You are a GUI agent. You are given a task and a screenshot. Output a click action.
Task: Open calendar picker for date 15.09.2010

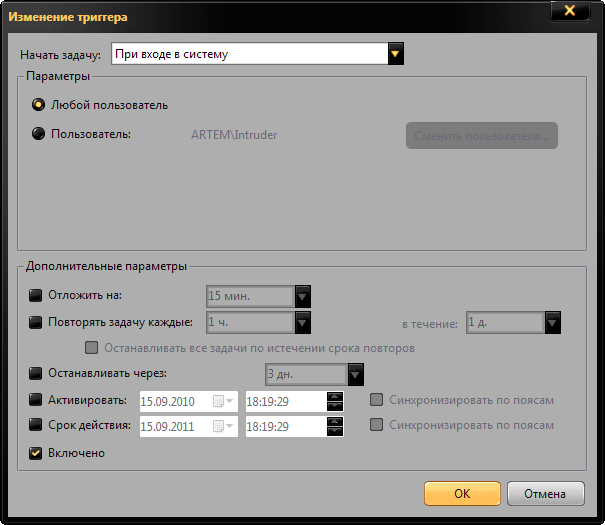pos(223,402)
